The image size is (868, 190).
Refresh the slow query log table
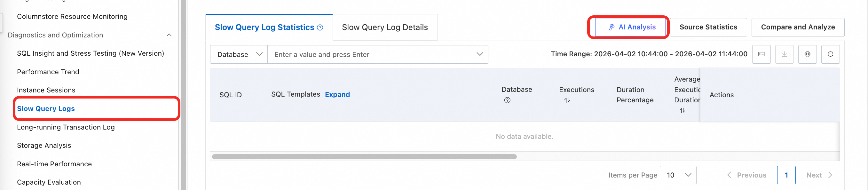(830, 54)
